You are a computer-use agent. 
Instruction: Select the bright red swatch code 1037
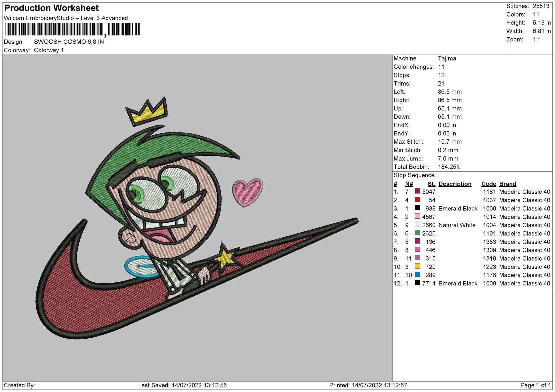[x=417, y=200]
